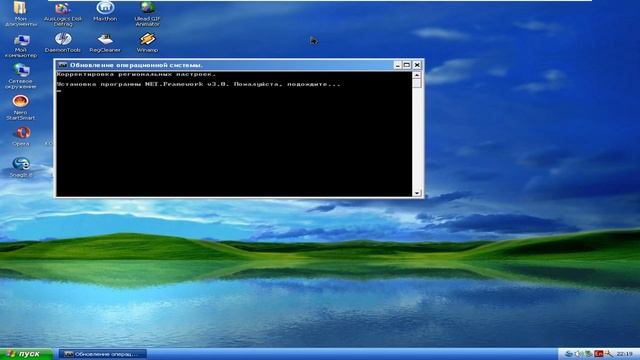Click the пуск Start button
Viewport: 640px width, 360px height.
point(26,354)
